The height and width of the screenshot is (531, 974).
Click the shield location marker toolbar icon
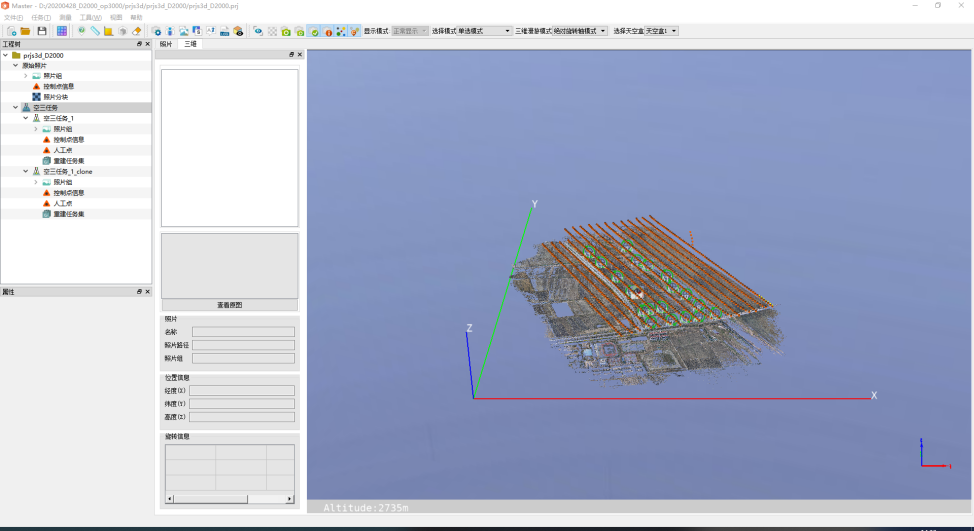[x=81, y=31]
